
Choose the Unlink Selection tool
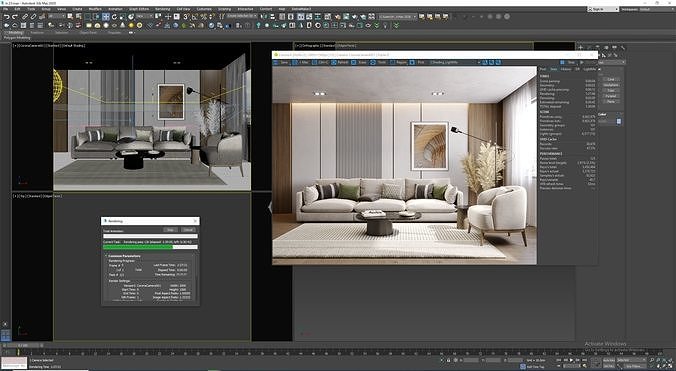pos(33,17)
